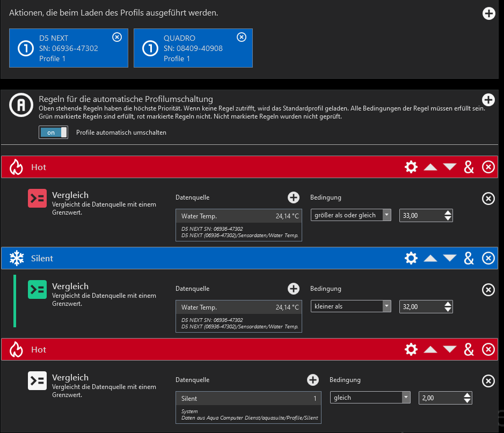The width and height of the screenshot is (504, 433).
Task: Add a new automatic profile switching rule
Action: tap(488, 100)
